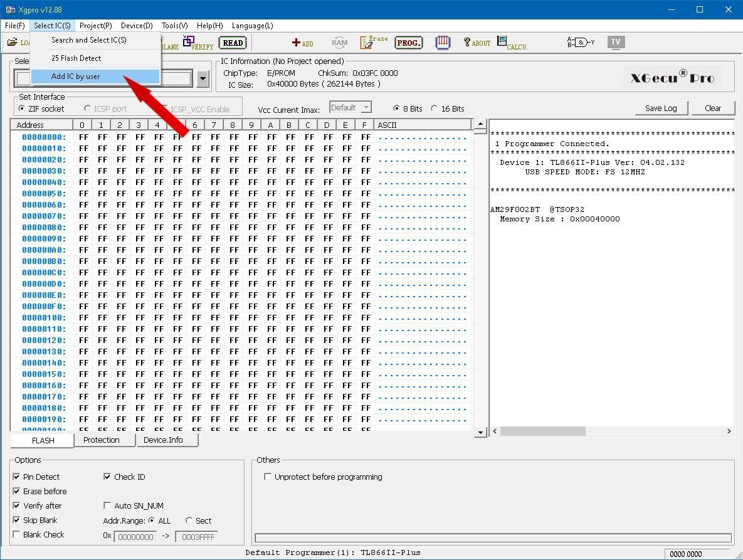743x560 pixels.
Task: Click log panel horizontal scrollbar thumb
Action: pyautogui.click(x=543, y=431)
